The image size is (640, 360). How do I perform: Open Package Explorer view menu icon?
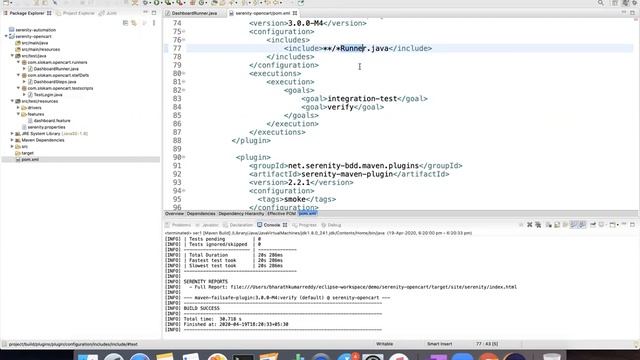point(154,23)
